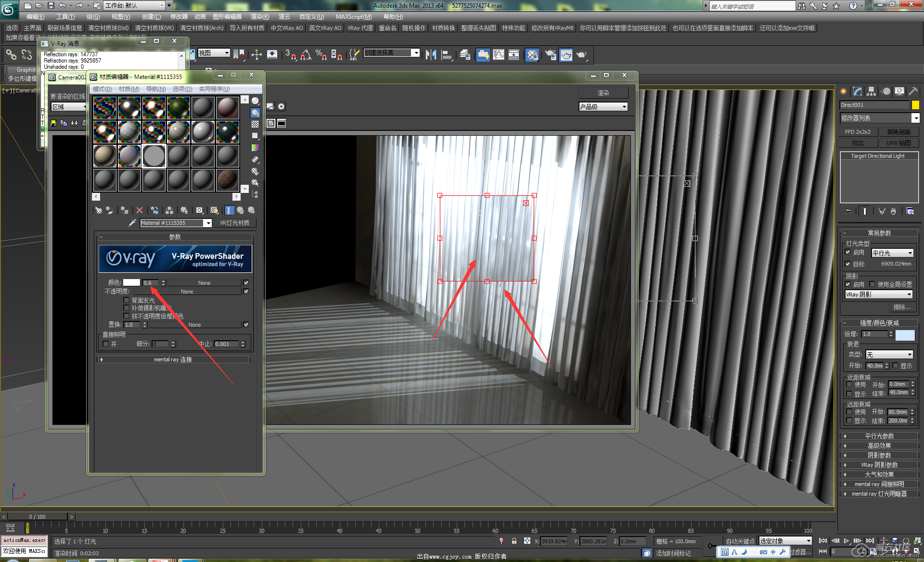Toggle shadow 启用 checkbox under 阴影

tap(848, 284)
